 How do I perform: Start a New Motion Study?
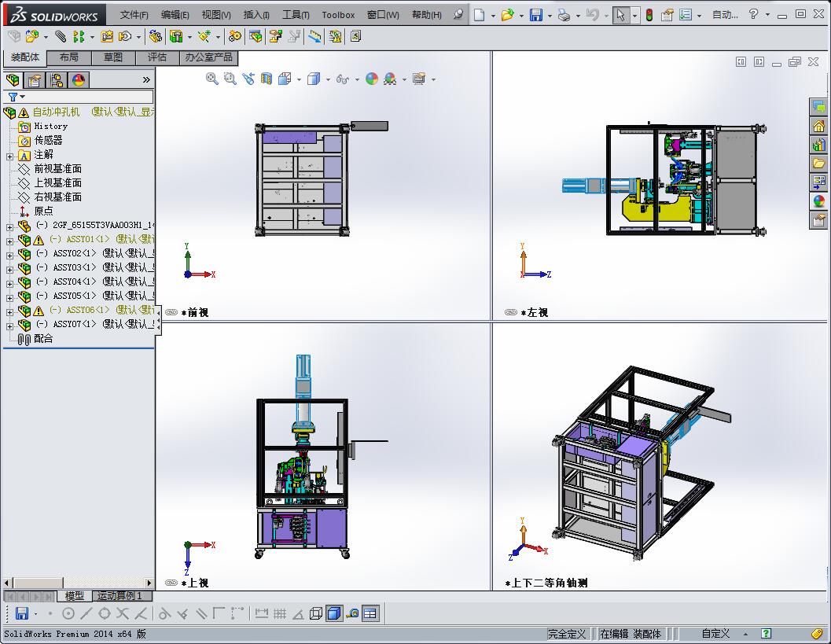point(234,37)
